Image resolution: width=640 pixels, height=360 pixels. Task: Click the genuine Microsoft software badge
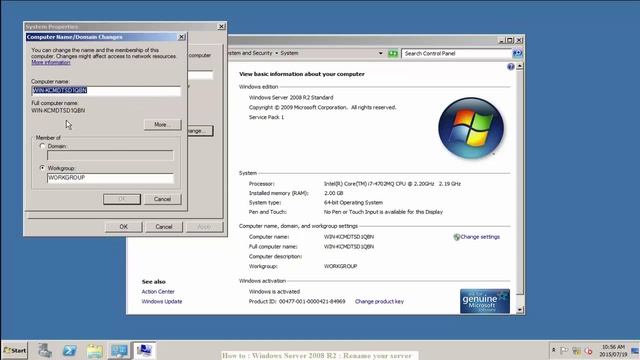pyautogui.click(x=484, y=301)
